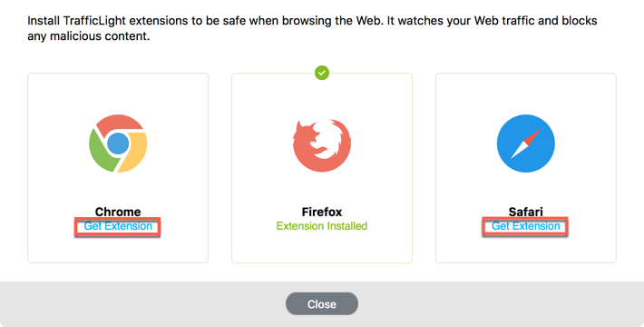
Task: Click the Firefox browser logo
Action: (322, 145)
